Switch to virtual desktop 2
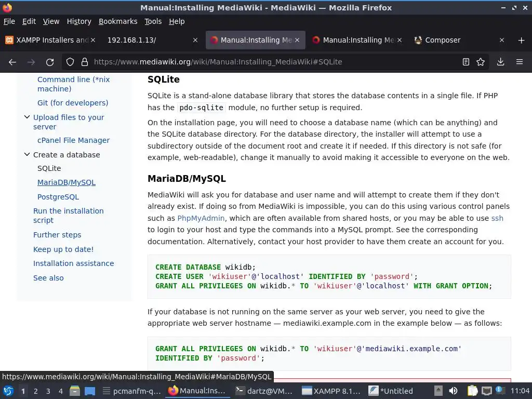Viewport: 532px width, 399px height. click(36, 391)
